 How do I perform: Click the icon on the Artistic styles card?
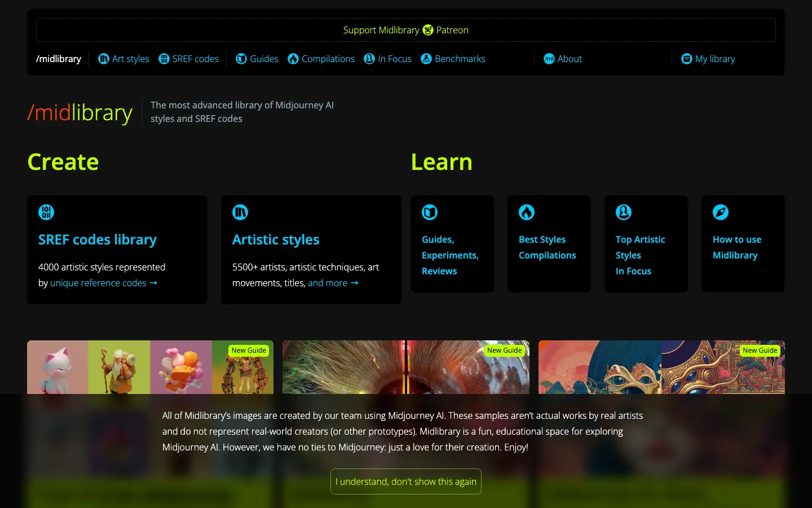240,212
